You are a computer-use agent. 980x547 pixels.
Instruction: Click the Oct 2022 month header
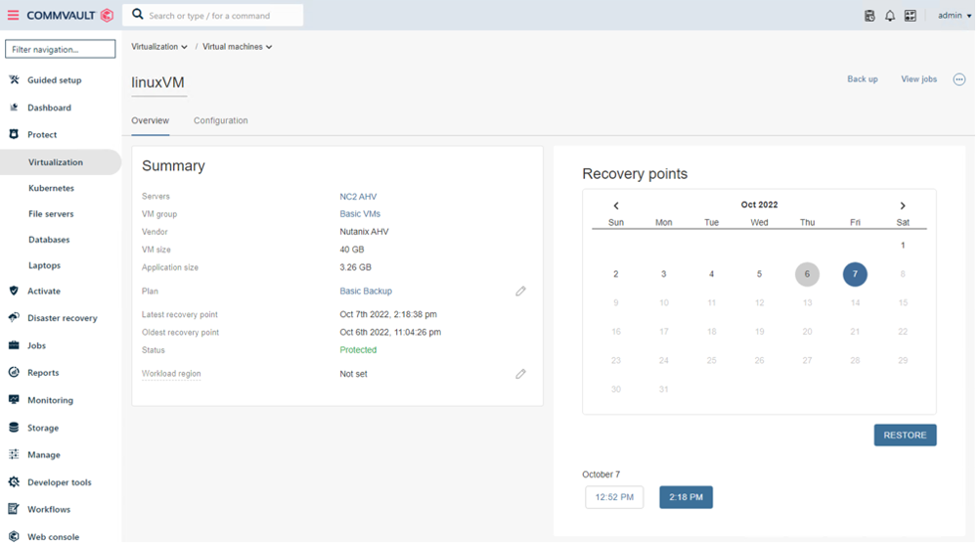759,205
